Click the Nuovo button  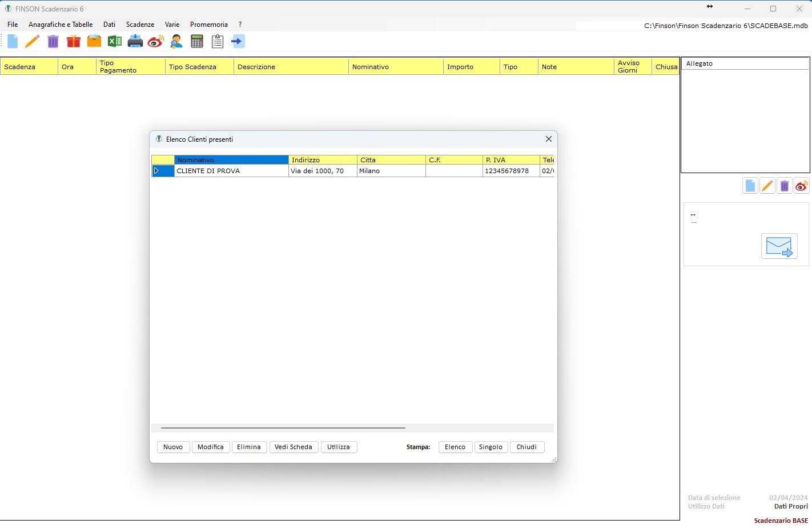(173, 447)
